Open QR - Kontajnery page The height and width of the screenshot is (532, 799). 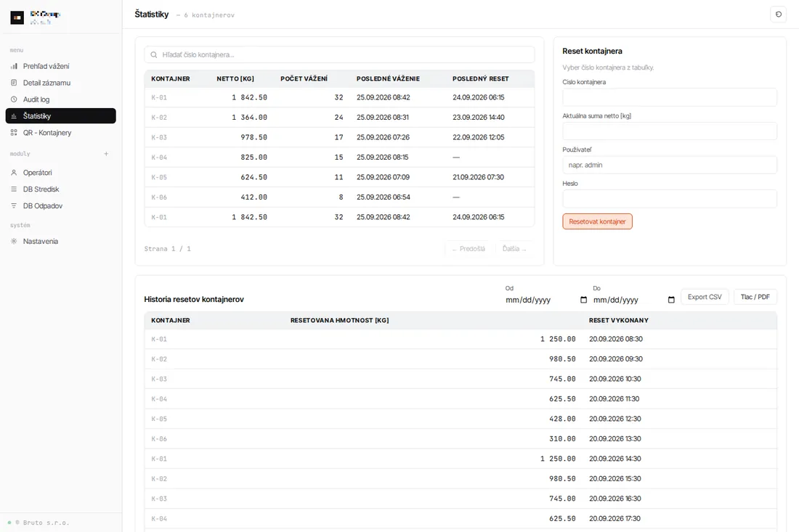pyautogui.click(x=60, y=132)
